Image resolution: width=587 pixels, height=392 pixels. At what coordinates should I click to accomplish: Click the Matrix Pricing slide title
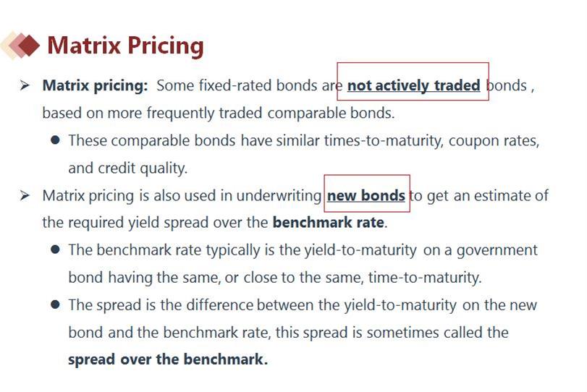(x=125, y=46)
